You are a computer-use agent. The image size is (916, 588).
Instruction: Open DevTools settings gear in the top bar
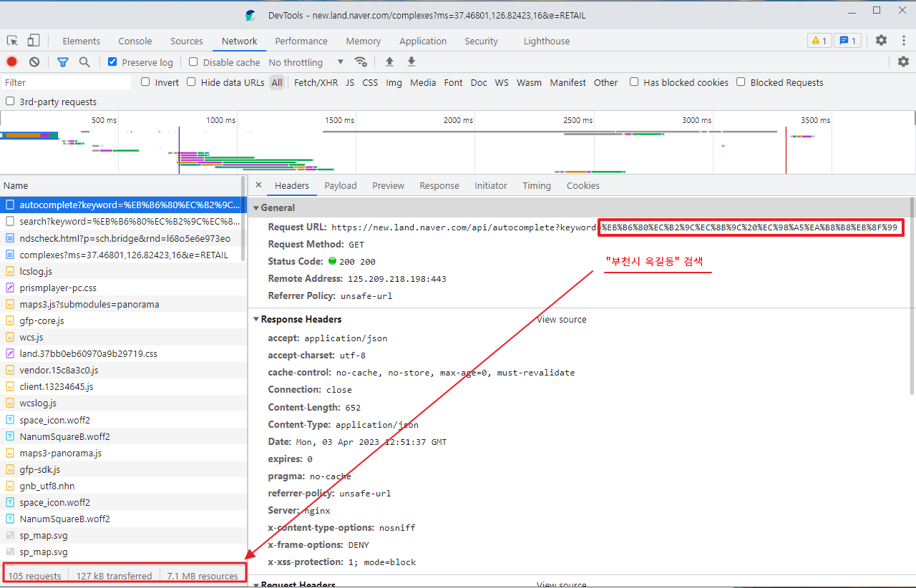(x=881, y=41)
